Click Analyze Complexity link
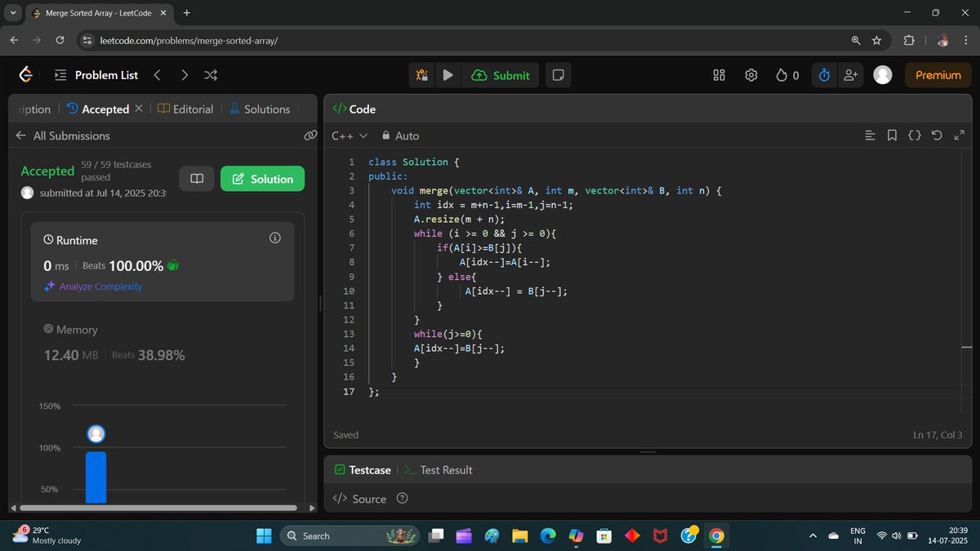Screen dimensions: 980x551 coord(93,287)
